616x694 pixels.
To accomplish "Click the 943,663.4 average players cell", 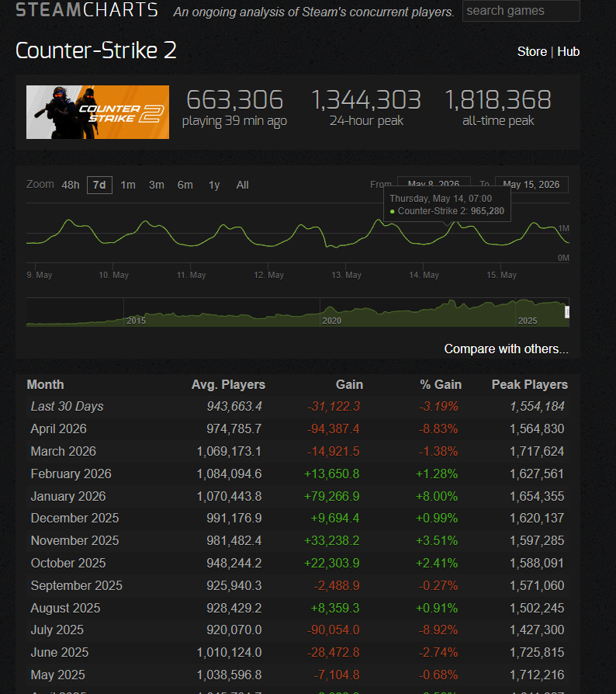I will tap(234, 406).
